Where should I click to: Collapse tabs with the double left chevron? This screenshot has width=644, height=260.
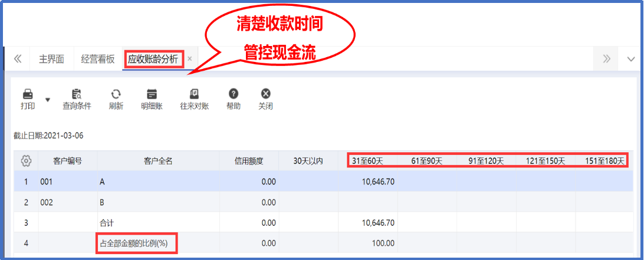[x=17, y=59]
